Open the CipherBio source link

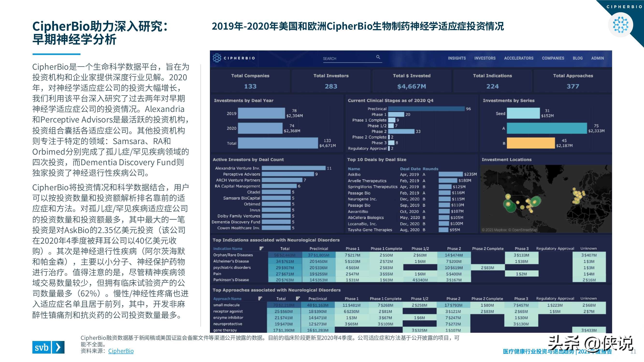(x=121, y=351)
